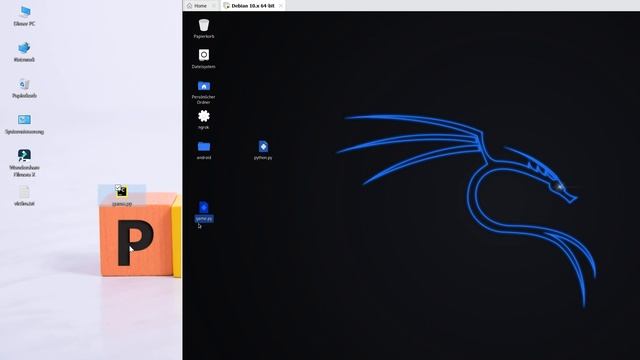Viewport: 640px width, 360px height.
Task: Open Windows Papierkorb recycle bin icon
Action: tap(24, 88)
